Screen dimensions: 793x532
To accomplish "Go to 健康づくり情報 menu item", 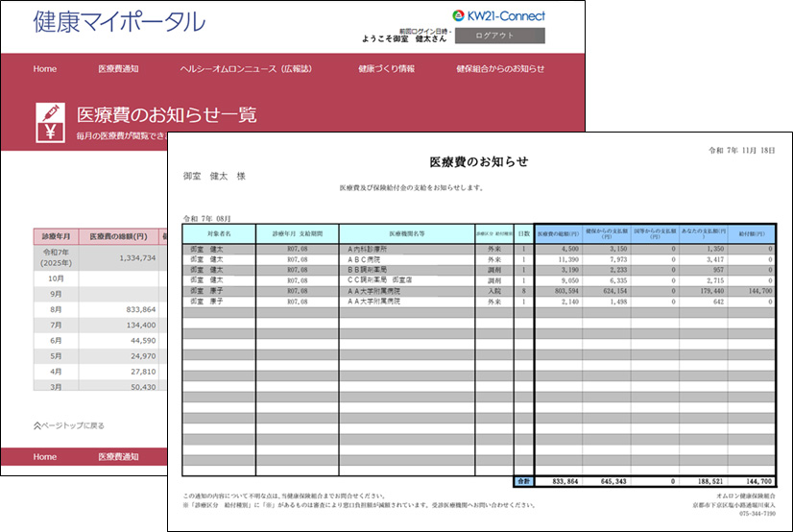I will [x=386, y=69].
